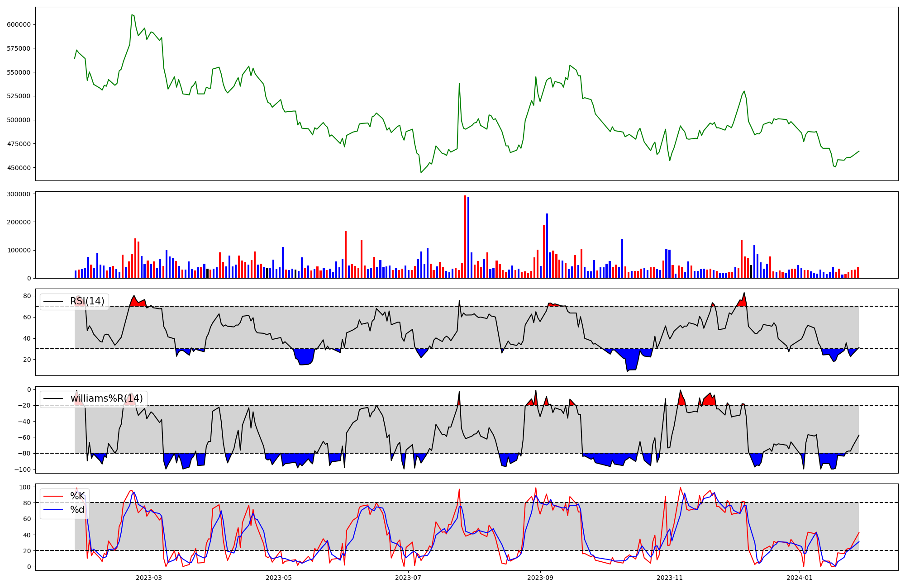
Task: Click the RSI(14) legend label
Action: tap(87, 301)
